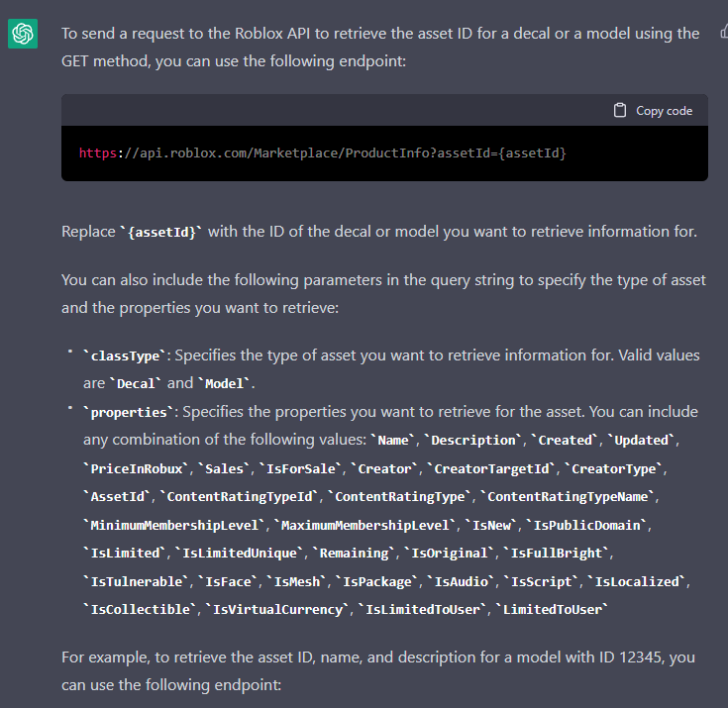Click the 'IsLocalized' property value
This screenshot has width=728, height=708.
click(637, 582)
